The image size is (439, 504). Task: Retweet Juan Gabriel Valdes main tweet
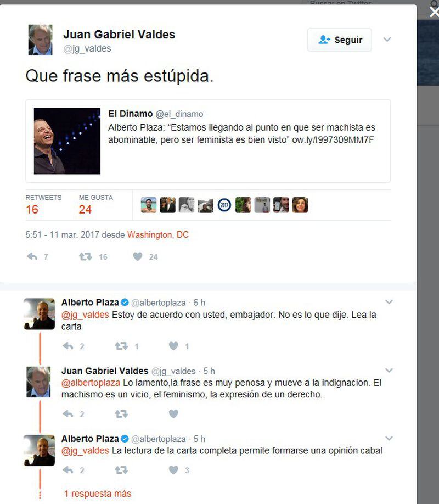(x=86, y=256)
